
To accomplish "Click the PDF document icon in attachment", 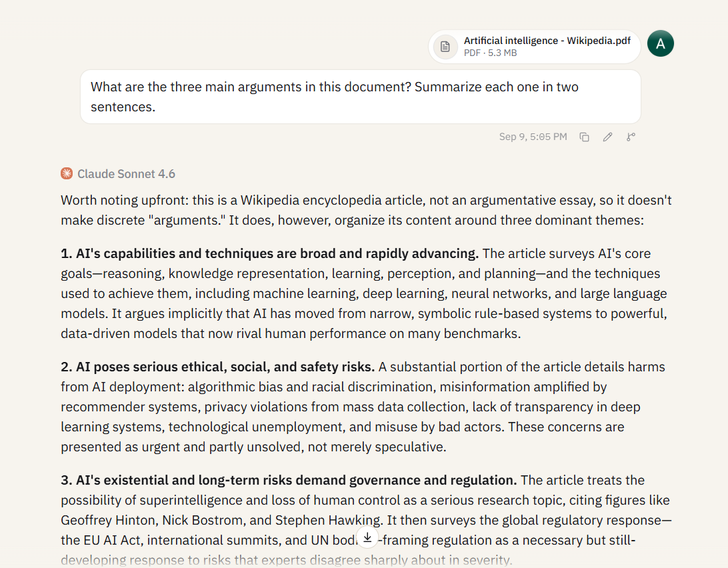I will (x=445, y=47).
